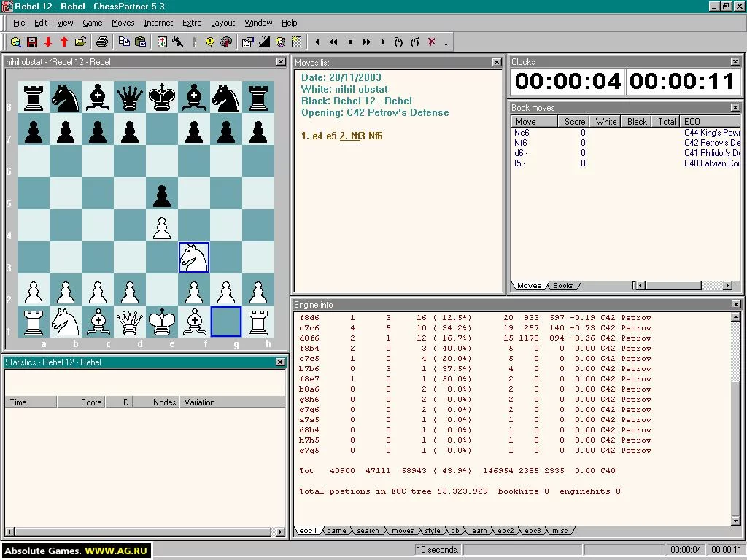Click the red down arrow toolbar icon
Viewport: 747px width, 560px height.
pos(48,42)
